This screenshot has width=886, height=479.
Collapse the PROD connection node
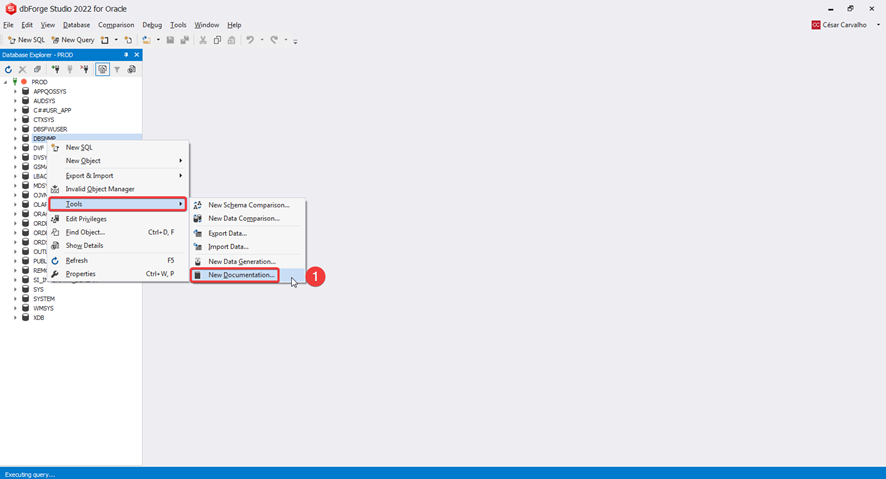point(6,82)
